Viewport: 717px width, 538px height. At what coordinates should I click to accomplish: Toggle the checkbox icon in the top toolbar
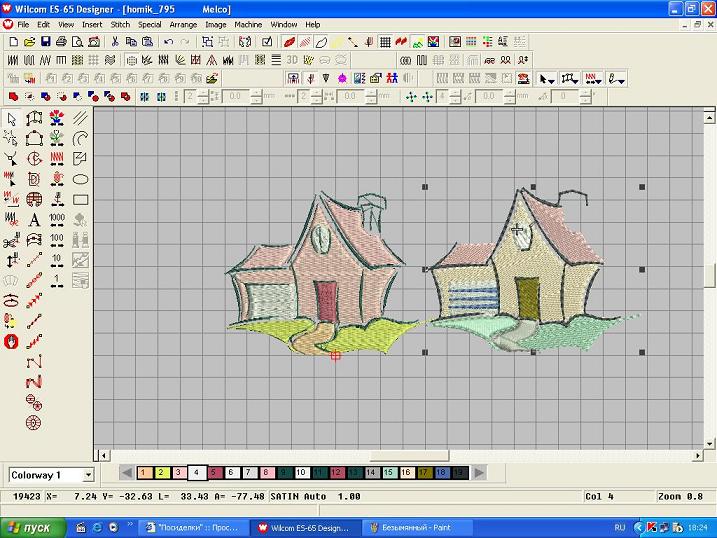point(267,42)
